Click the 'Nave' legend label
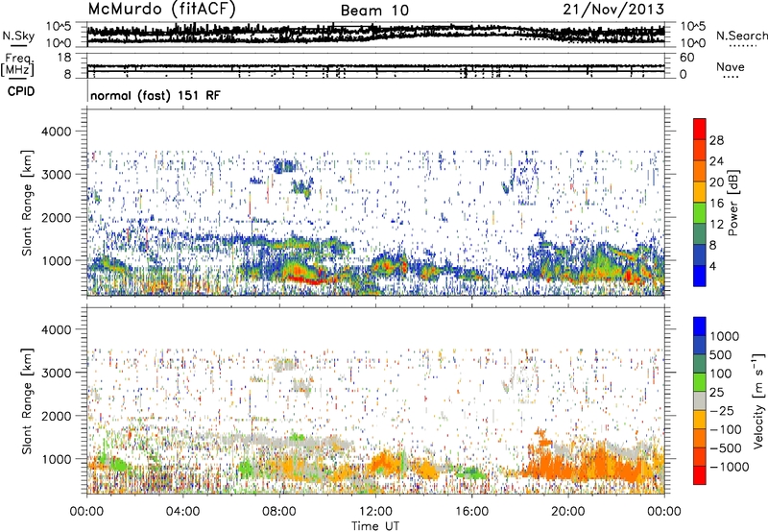 [x=731, y=66]
